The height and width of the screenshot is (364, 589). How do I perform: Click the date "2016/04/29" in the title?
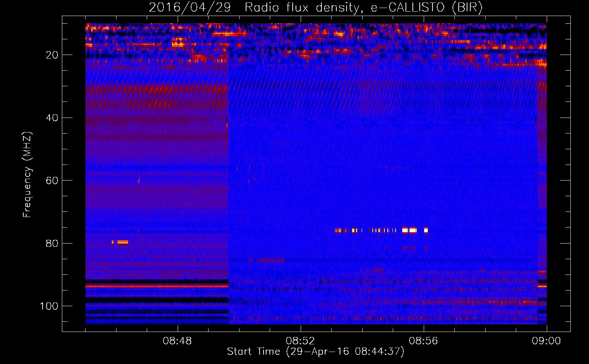pyautogui.click(x=190, y=7)
